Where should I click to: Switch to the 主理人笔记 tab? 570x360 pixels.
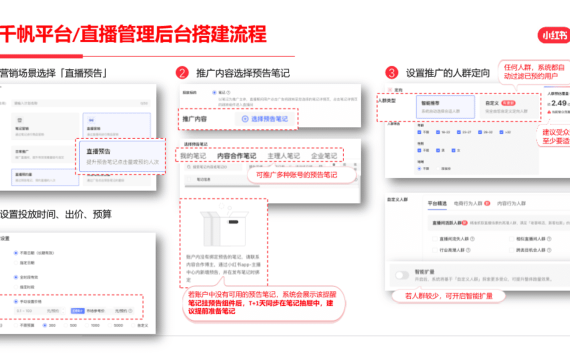coord(284,156)
